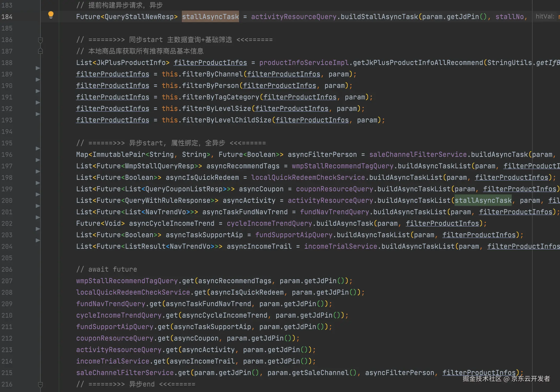The width and height of the screenshot is (560, 392).
Task: Click gutter arrow marker just above line 189
Action: [x=38, y=68]
